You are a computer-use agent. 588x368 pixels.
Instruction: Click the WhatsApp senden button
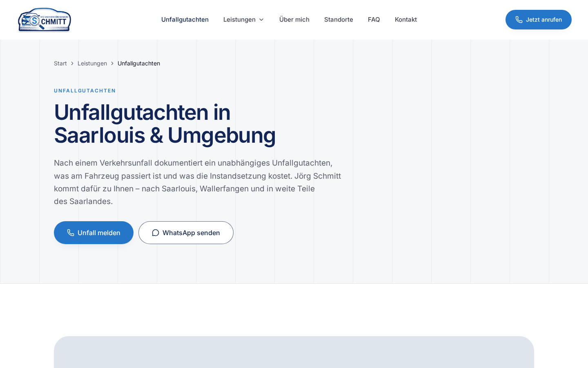pyautogui.click(x=186, y=233)
